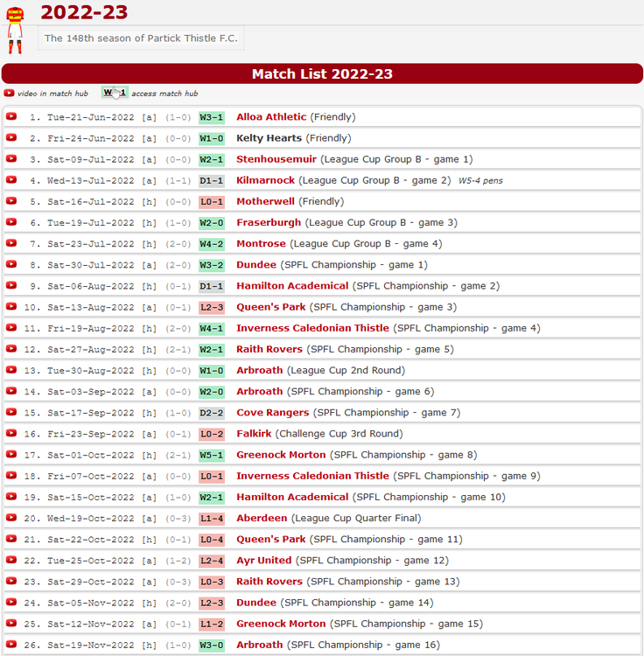Click the W-1 access match hub sample badge

(x=115, y=93)
